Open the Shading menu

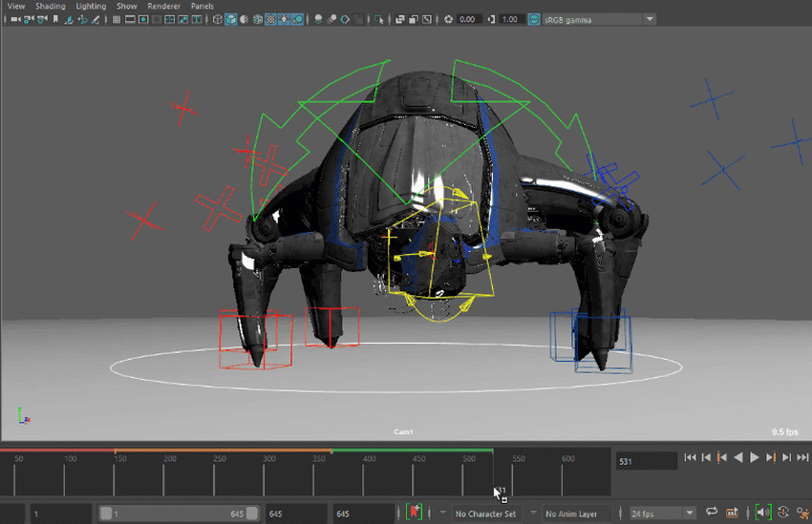pos(50,6)
